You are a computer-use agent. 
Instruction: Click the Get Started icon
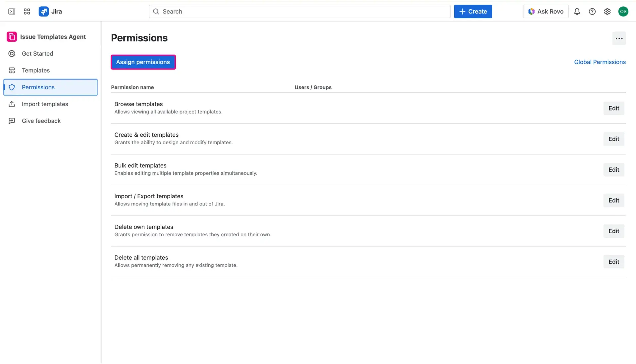(12, 53)
